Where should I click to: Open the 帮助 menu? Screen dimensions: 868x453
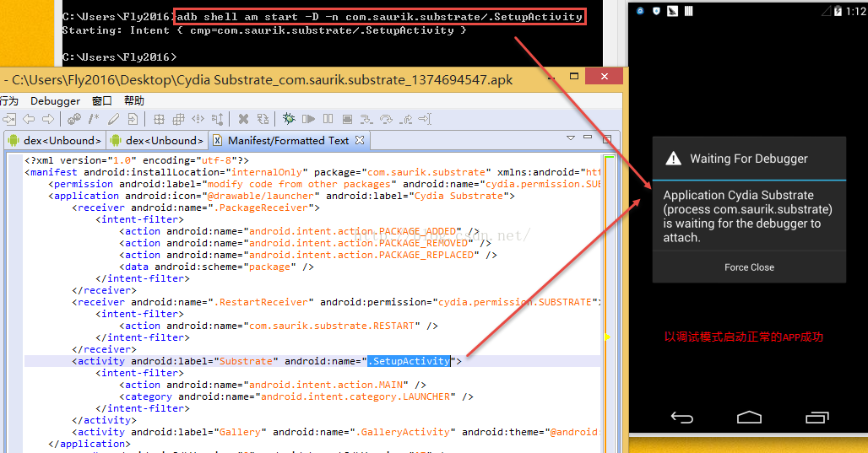pyautogui.click(x=134, y=100)
